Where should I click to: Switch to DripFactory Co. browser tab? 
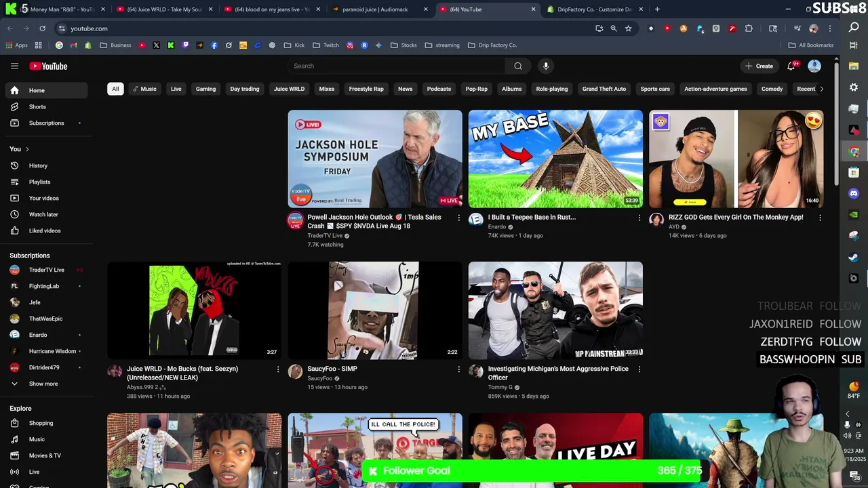click(x=595, y=9)
